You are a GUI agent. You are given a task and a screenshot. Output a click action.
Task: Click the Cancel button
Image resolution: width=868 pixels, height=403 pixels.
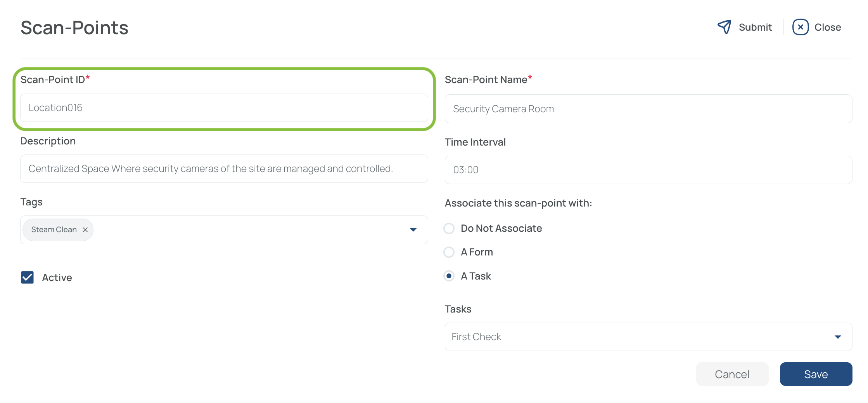coord(732,374)
